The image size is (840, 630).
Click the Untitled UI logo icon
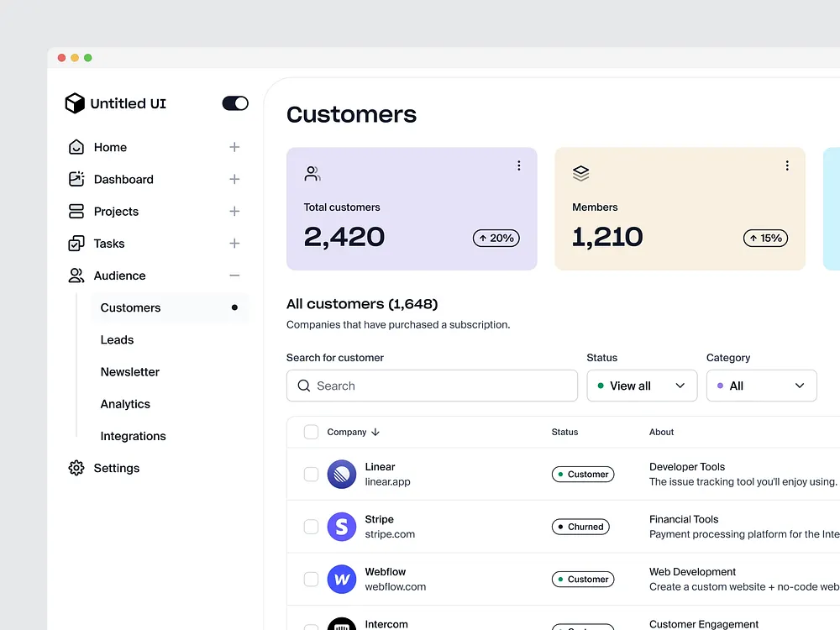[75, 102]
